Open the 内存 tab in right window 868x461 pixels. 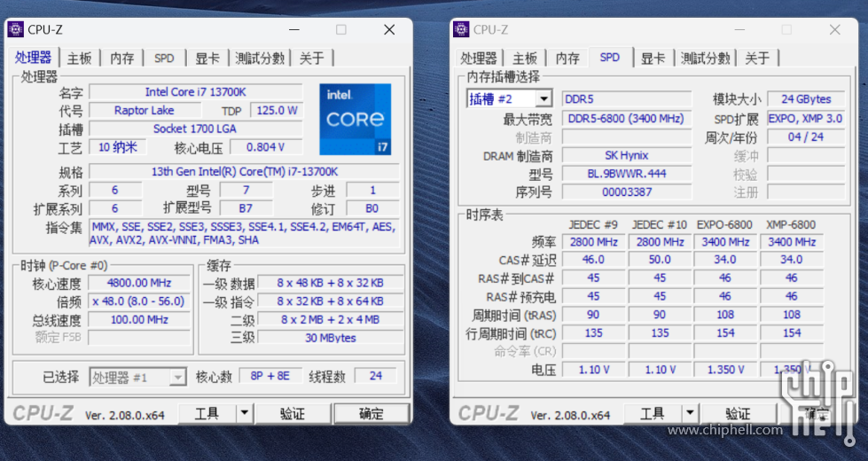[x=567, y=59]
